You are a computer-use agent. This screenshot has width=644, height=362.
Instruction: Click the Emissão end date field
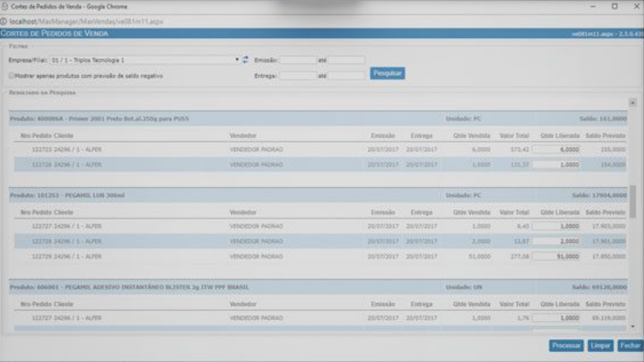coord(347,60)
